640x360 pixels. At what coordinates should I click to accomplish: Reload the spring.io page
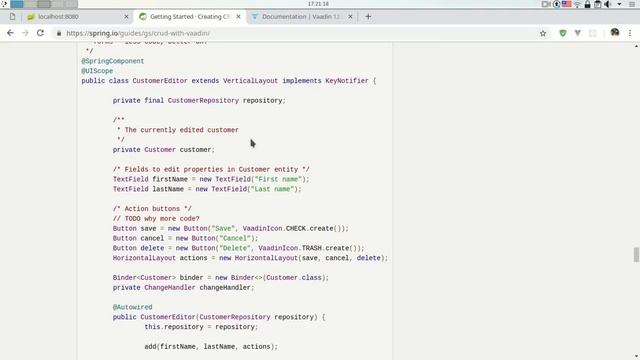click(x=40, y=33)
